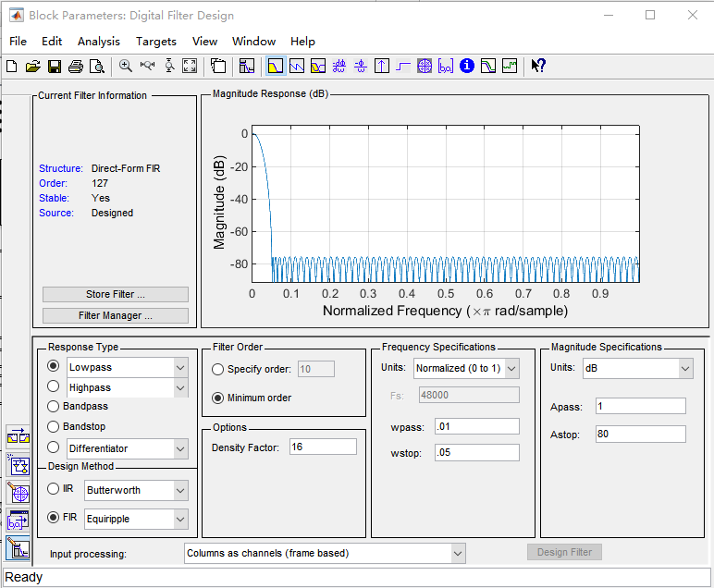The height and width of the screenshot is (588, 714).
Task: Toggle the plot legend icon
Action: [x=218, y=66]
